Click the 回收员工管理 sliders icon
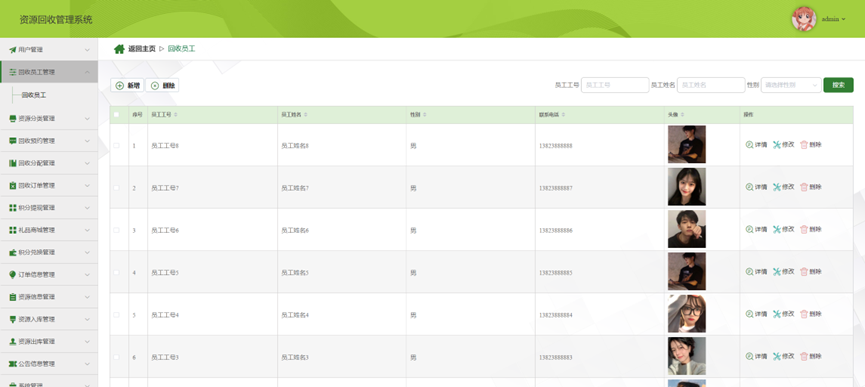The image size is (865, 387). [13, 72]
